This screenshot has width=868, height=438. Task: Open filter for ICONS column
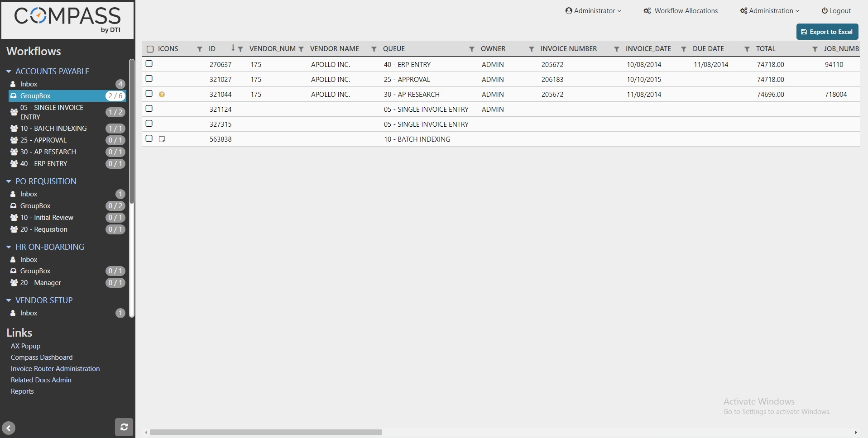pyautogui.click(x=200, y=49)
